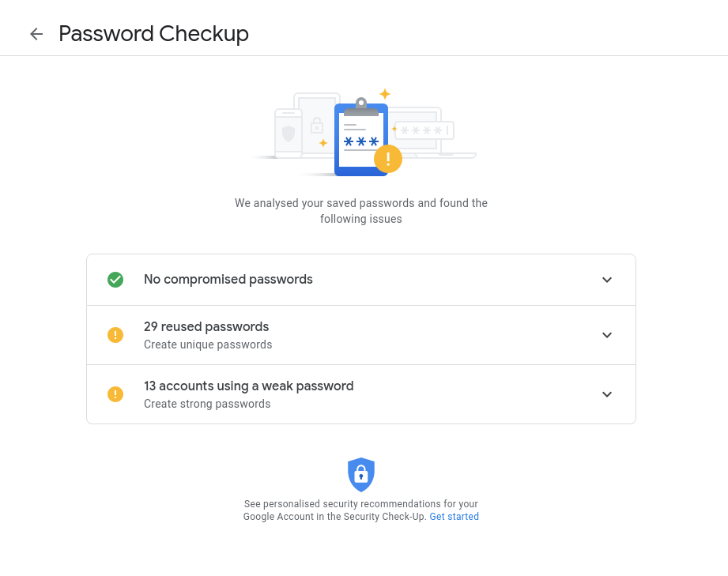Click the back arrow next to Password Checkup
Viewport: 728px width, 576px height.
(36, 34)
